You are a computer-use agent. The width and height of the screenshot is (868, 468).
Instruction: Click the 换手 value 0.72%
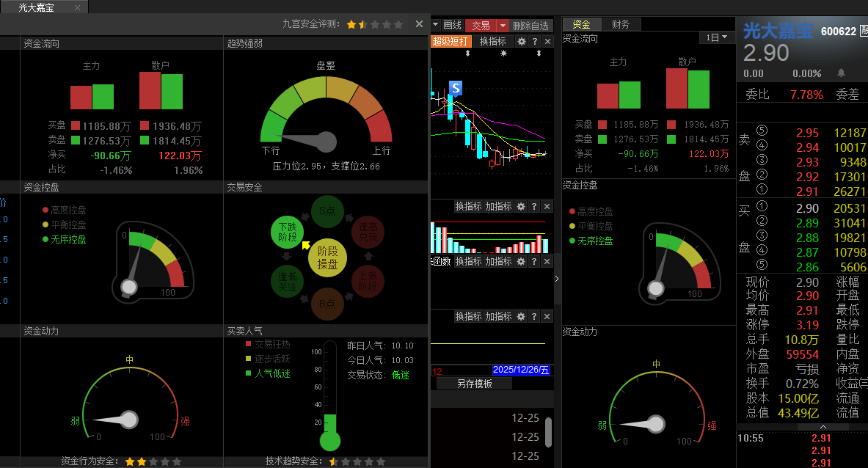pos(802,384)
